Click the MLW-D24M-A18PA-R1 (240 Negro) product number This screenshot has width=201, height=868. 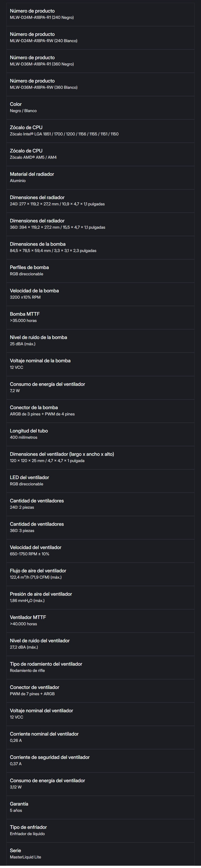pyautogui.click(x=41, y=17)
